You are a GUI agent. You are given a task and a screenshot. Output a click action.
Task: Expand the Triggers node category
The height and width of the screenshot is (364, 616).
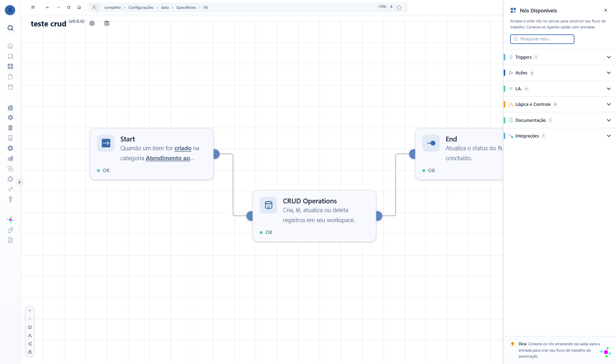[560, 57]
